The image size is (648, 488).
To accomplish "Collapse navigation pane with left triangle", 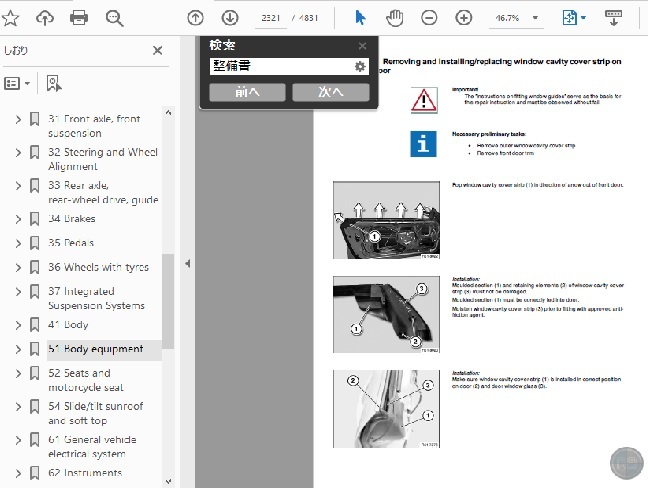I will click(x=188, y=263).
